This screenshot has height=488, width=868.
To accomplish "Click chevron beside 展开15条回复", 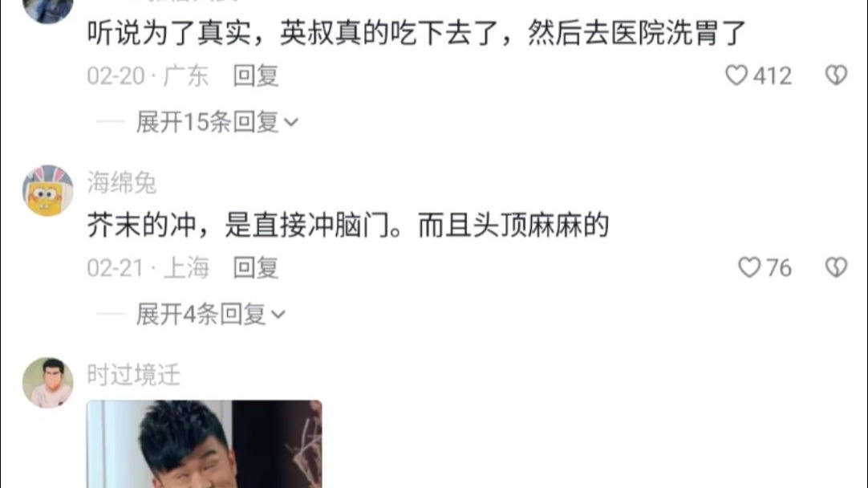I will [291, 123].
